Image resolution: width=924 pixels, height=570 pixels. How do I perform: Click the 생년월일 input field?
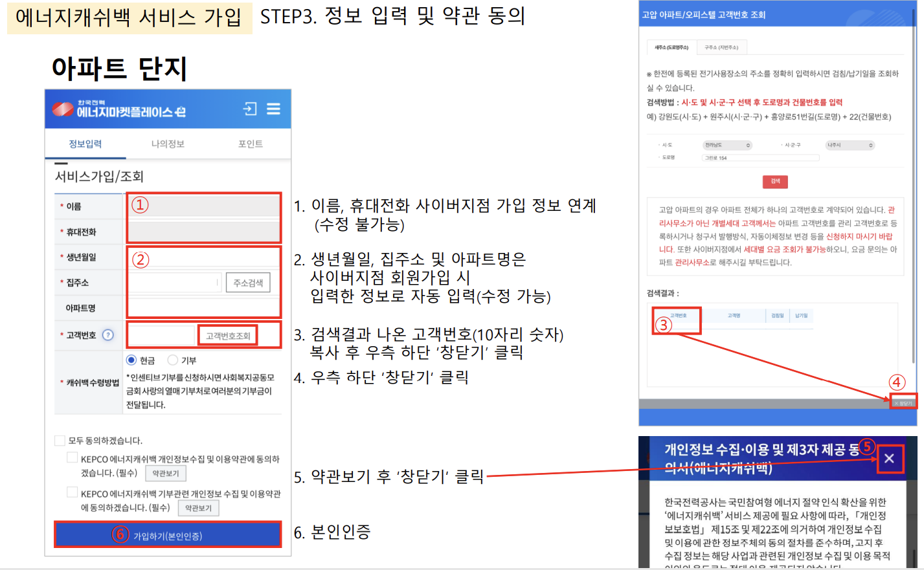pos(203,258)
